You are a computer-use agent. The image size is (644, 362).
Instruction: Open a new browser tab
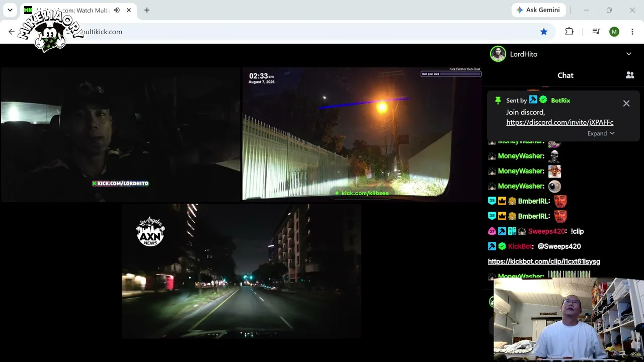[147, 10]
